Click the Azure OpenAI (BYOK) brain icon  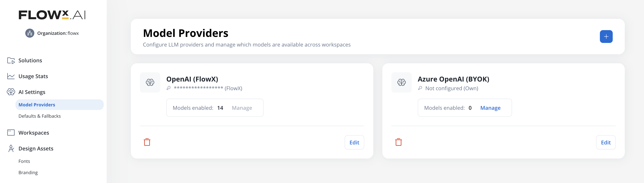402,82
